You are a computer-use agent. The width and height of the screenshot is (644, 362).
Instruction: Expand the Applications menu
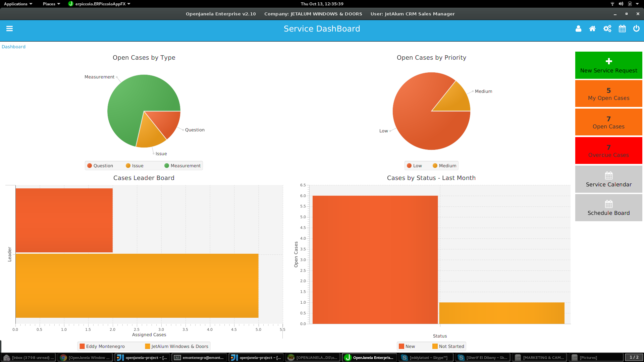point(18,4)
